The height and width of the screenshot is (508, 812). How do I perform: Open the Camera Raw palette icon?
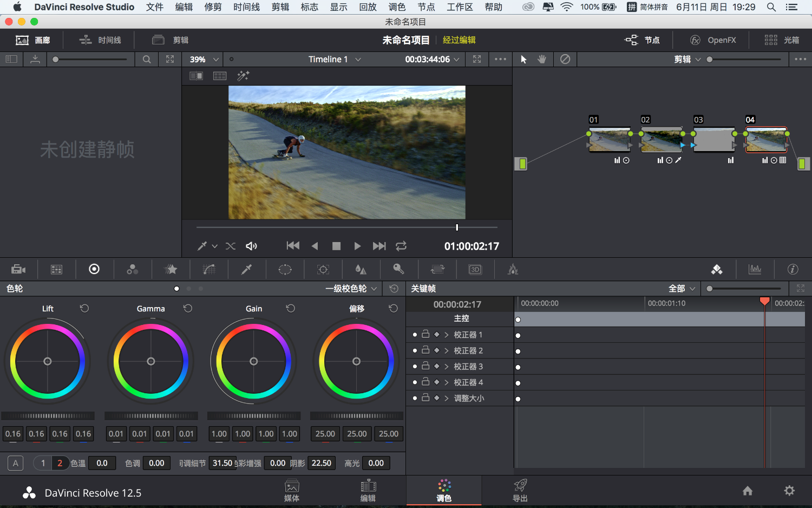(18, 269)
